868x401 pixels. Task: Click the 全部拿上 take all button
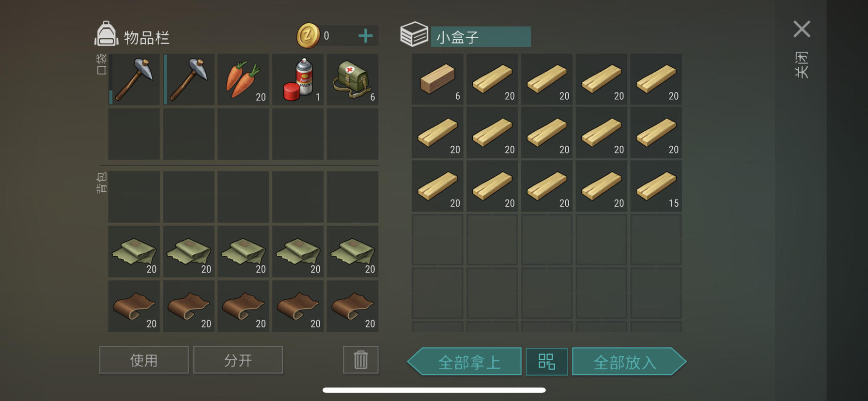tap(465, 362)
